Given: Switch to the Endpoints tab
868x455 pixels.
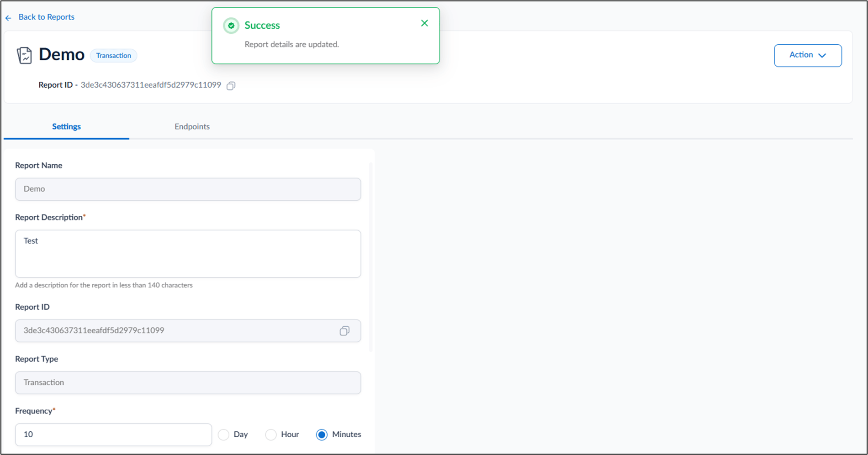Looking at the screenshot, I should (192, 126).
